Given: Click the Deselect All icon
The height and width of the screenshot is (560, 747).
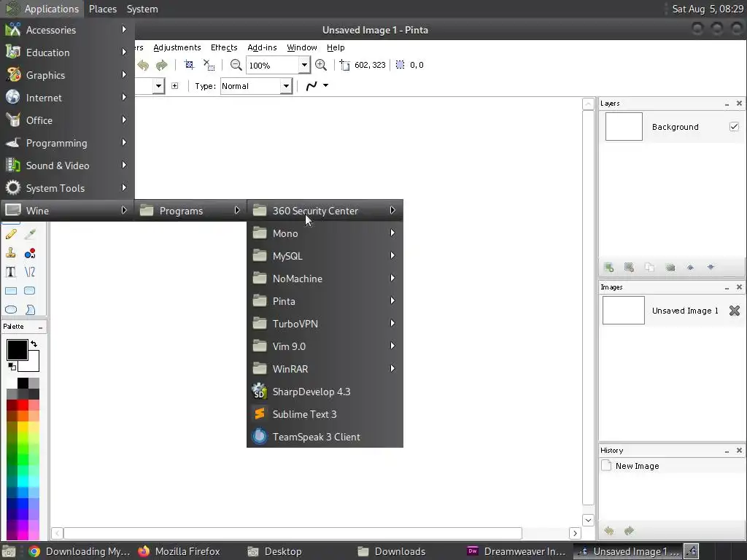Looking at the screenshot, I should tap(209, 65).
